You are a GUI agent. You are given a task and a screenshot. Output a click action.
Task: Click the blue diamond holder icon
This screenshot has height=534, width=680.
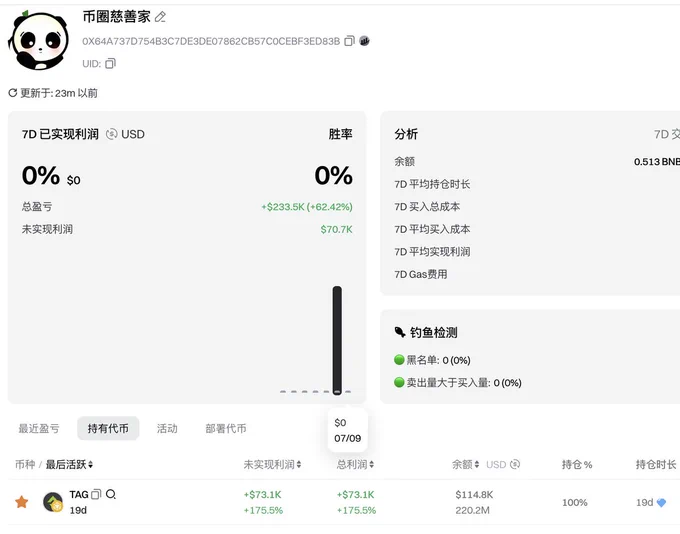point(661,503)
